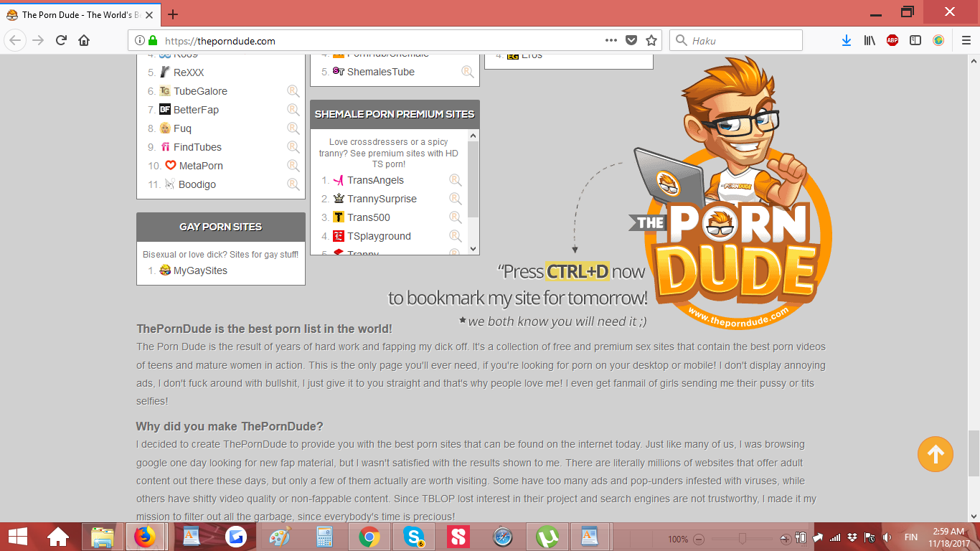This screenshot has height=551, width=980.
Task: Click the site information 'i' icon
Action: click(x=139, y=40)
